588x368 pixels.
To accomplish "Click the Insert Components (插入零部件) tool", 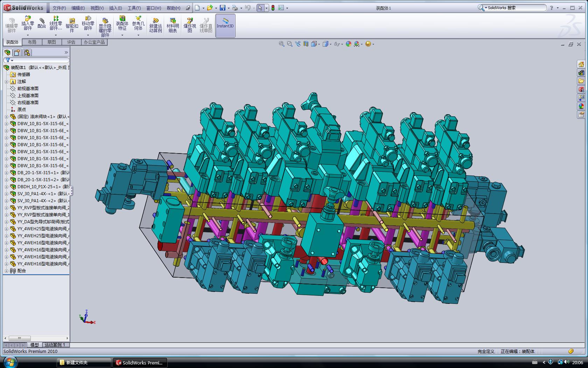I will click(28, 23).
